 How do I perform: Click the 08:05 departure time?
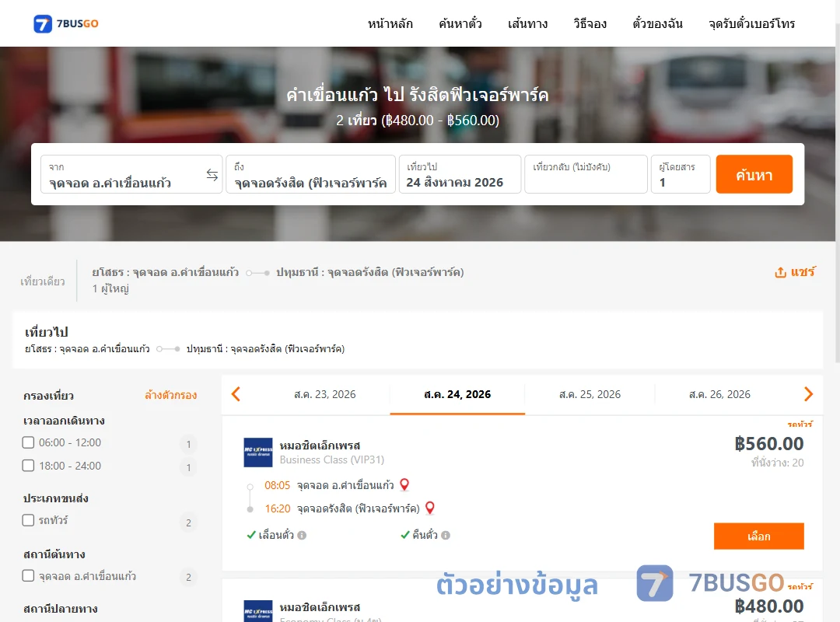pos(277,485)
